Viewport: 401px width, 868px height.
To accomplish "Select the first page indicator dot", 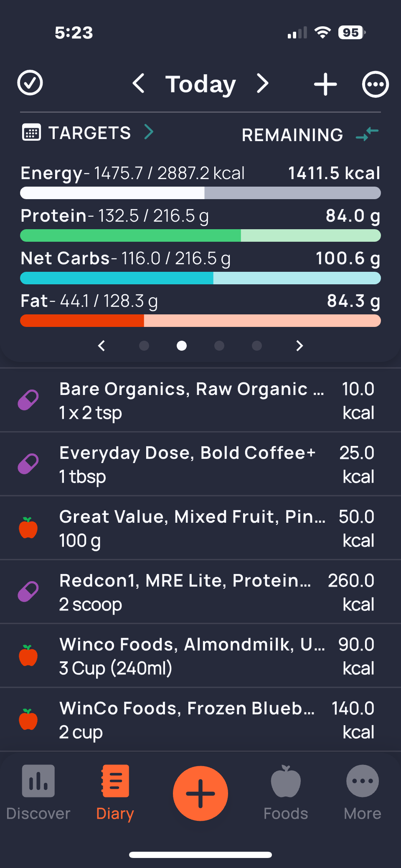I will pyautogui.click(x=144, y=346).
